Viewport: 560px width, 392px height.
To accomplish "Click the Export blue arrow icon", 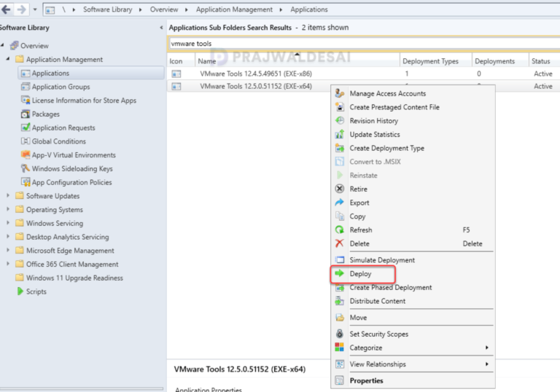I will [x=339, y=203].
